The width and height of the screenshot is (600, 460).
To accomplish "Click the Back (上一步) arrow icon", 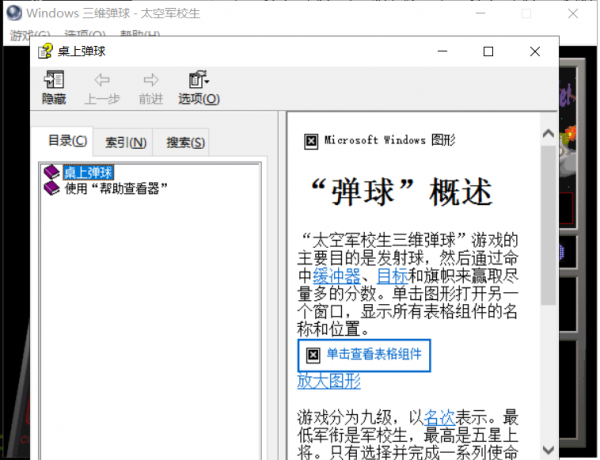I will pos(102,80).
